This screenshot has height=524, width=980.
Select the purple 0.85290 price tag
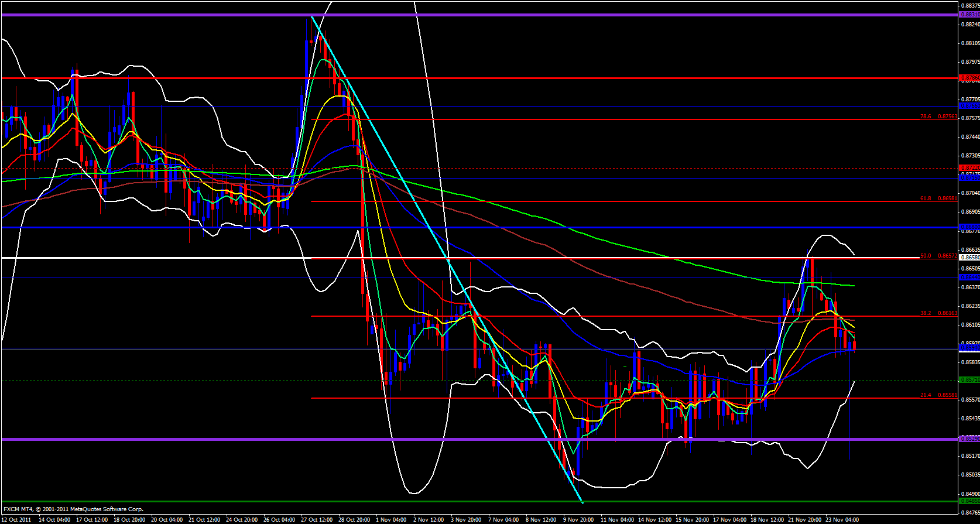pos(969,439)
